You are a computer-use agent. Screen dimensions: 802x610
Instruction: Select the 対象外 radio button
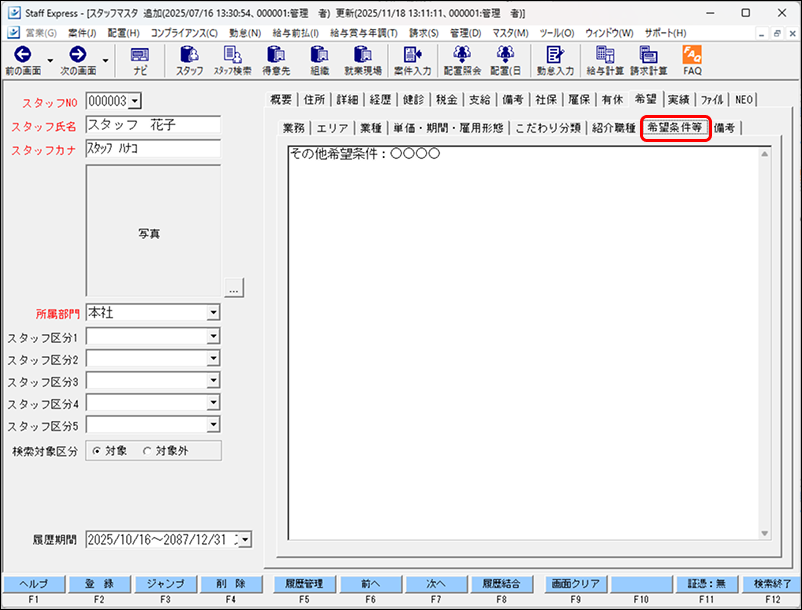[x=148, y=451]
